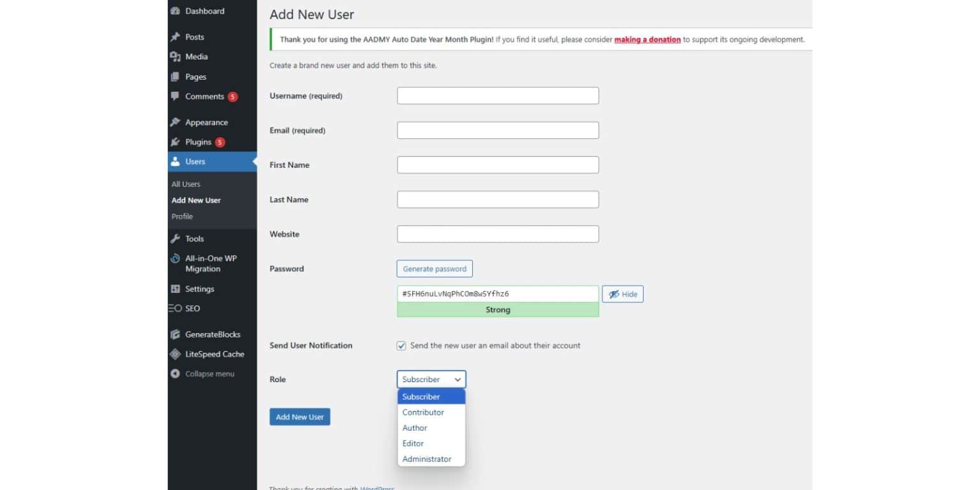980x490 pixels.
Task: Select Editor from the role list
Action: tap(413, 443)
